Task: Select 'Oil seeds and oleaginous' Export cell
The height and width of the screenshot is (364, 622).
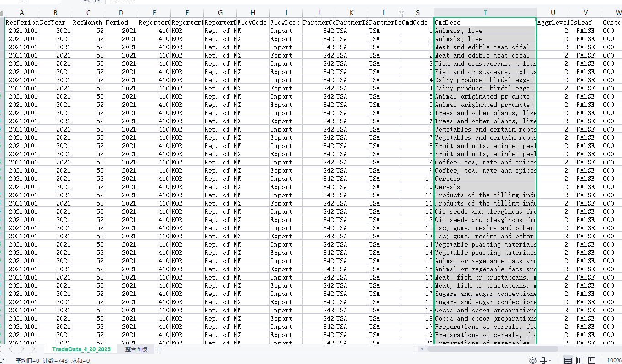Action: 485,220
